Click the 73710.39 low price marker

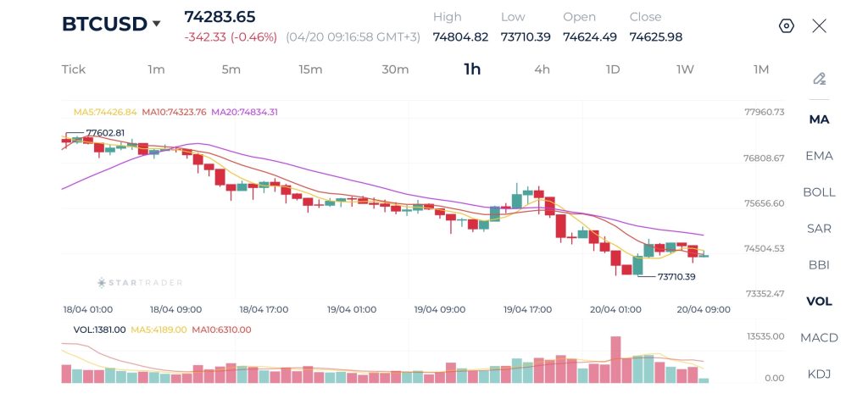pyautogui.click(x=676, y=277)
